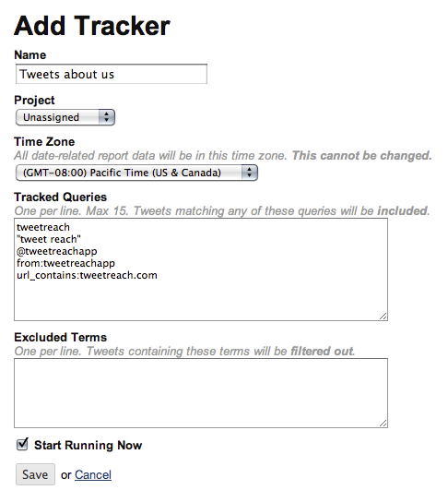This screenshot has width=448, height=502.
Task: Click the stepper arrows on Project dropdown
Action: coord(107,117)
